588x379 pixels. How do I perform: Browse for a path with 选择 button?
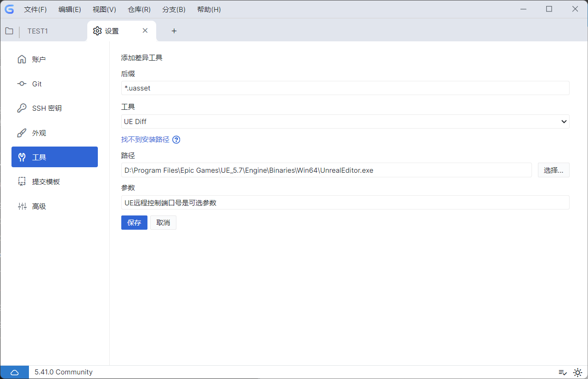tap(554, 170)
